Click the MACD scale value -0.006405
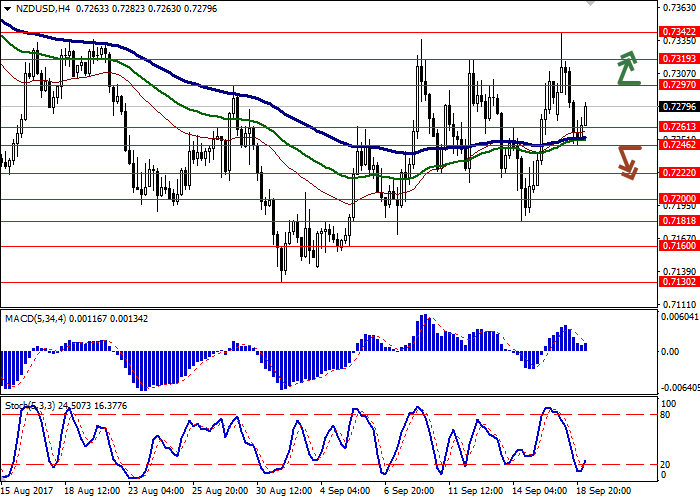The width and height of the screenshot is (700, 500). point(679,387)
